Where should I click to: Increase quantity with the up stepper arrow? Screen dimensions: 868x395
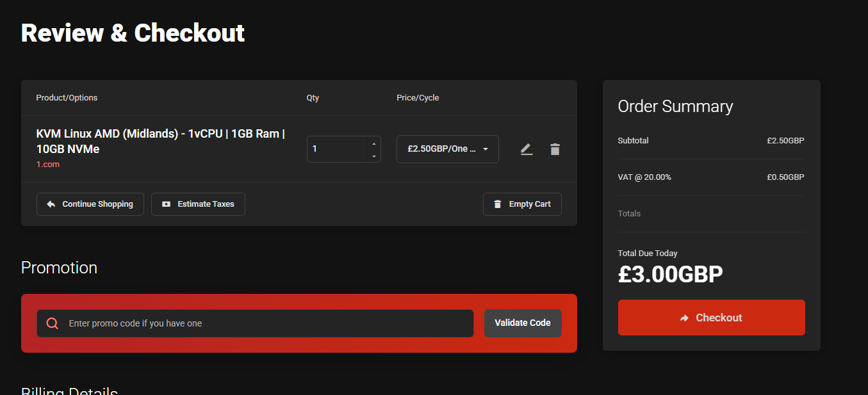374,143
